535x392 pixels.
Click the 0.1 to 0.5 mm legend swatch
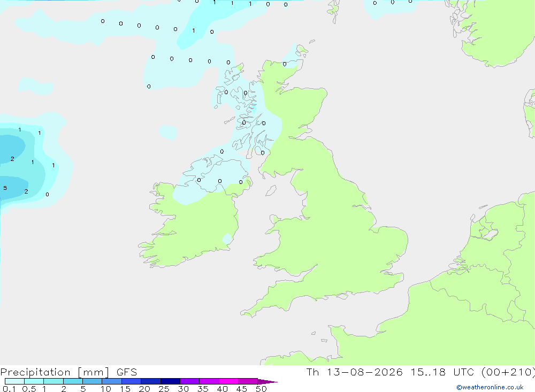[14, 381]
